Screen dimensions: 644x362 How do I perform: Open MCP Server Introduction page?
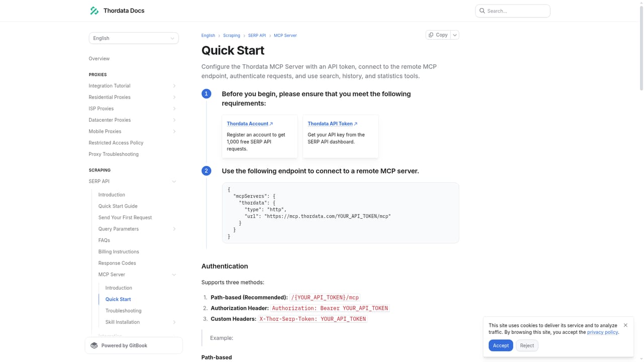coord(119,288)
